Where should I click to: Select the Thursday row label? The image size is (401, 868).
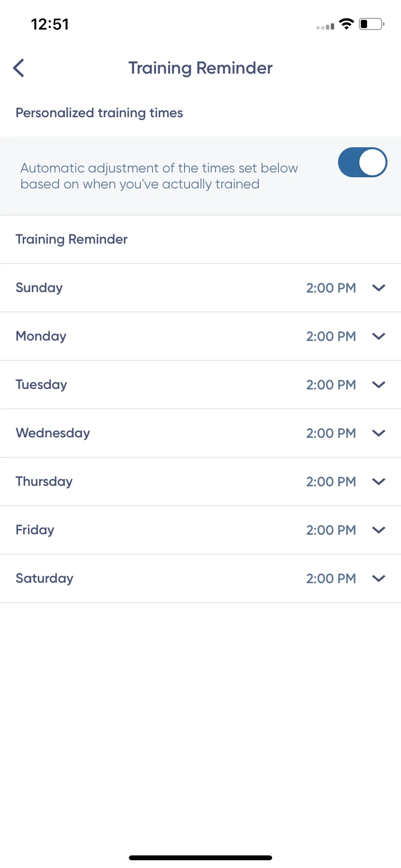pos(44,481)
